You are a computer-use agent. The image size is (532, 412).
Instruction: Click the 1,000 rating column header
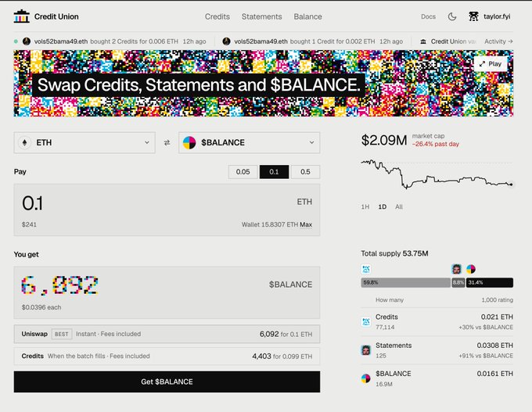point(497,300)
